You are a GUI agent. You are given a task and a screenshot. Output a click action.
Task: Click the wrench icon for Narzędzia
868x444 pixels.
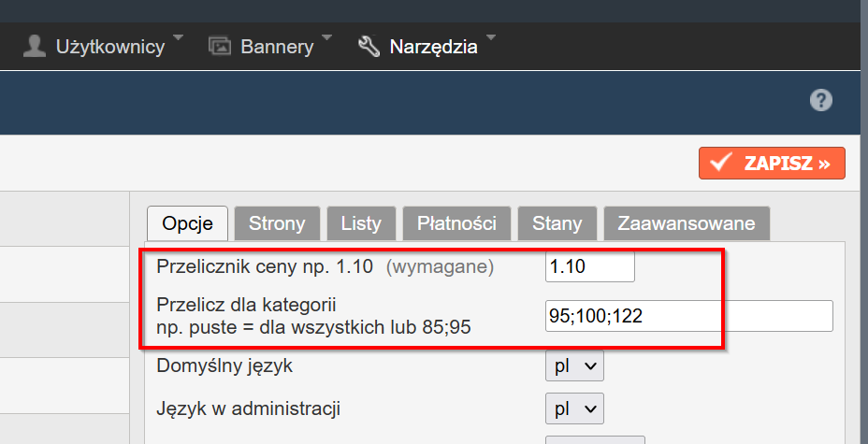(x=369, y=46)
